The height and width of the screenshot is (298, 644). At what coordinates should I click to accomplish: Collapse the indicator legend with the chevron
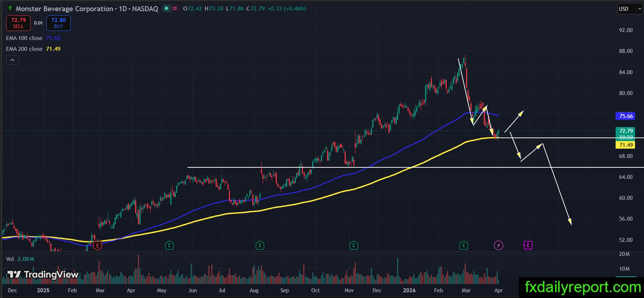pos(12,60)
